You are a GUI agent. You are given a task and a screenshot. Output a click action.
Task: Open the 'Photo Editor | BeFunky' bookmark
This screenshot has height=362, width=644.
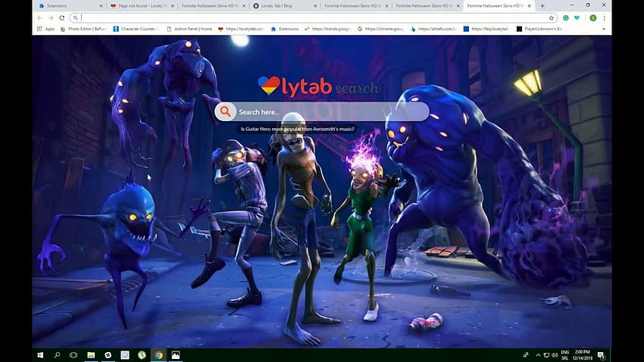click(x=83, y=29)
